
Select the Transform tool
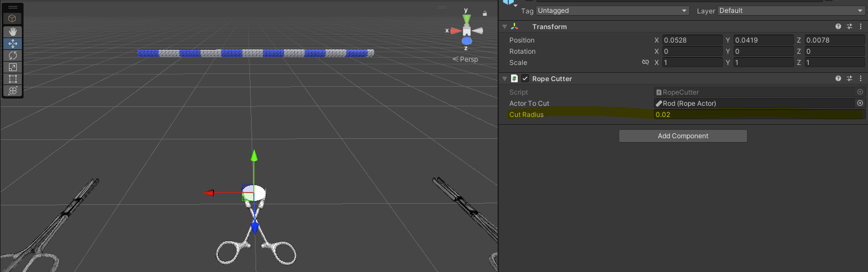[x=12, y=91]
